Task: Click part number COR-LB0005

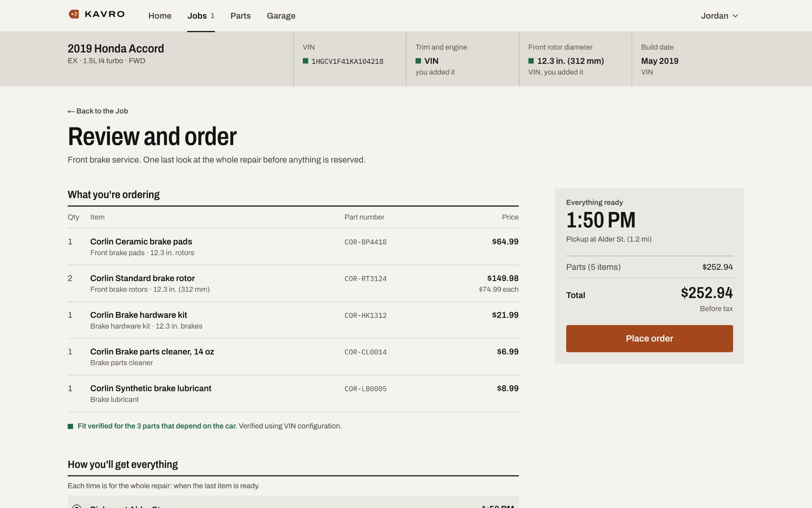Action: [x=366, y=389]
